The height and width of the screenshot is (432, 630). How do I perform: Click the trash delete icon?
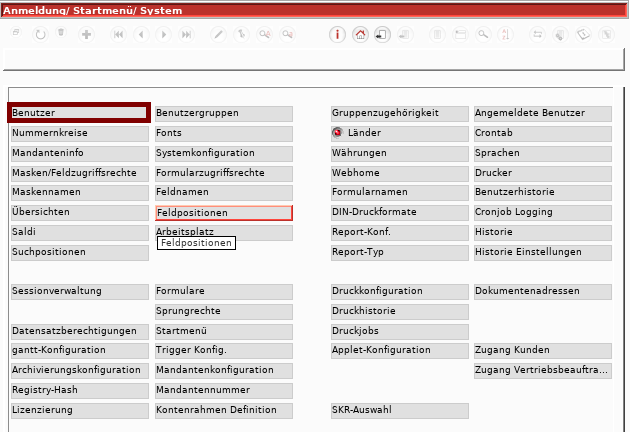coord(61,32)
